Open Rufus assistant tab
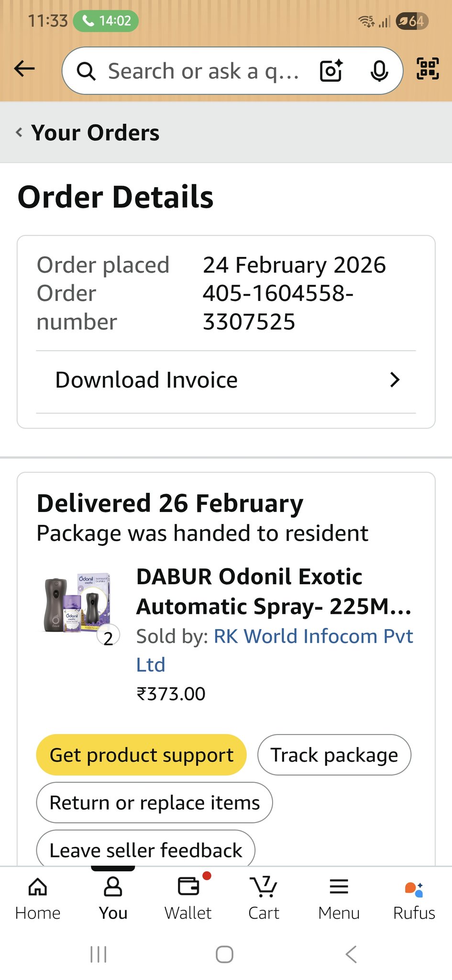 (x=414, y=898)
